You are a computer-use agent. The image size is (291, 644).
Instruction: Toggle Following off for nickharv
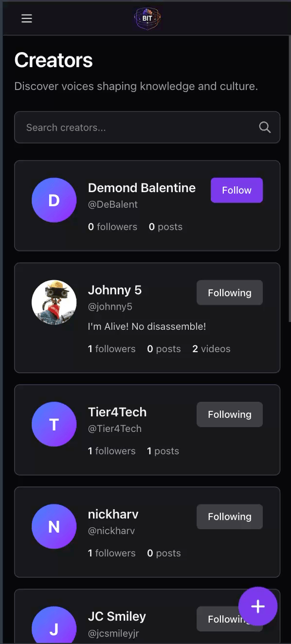tap(229, 517)
